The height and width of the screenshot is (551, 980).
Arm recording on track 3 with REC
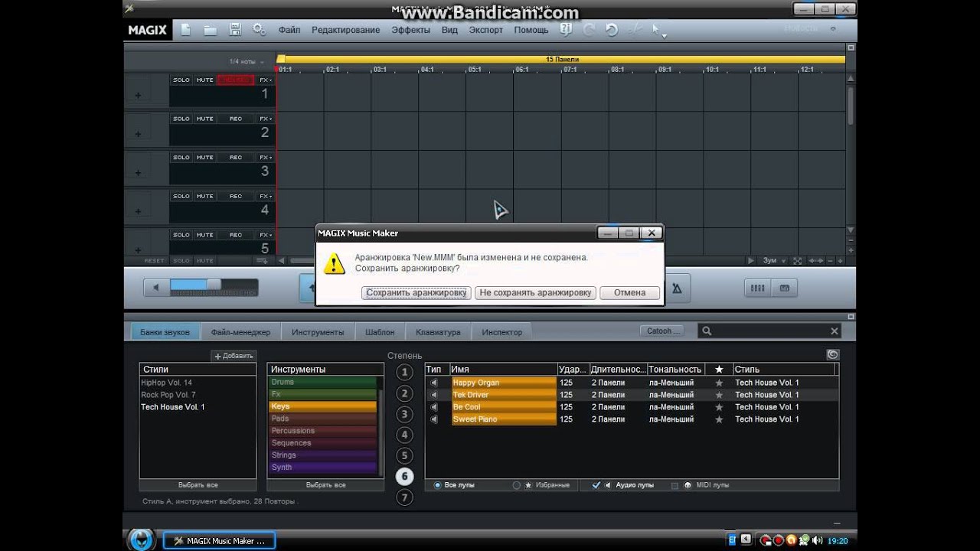point(236,158)
